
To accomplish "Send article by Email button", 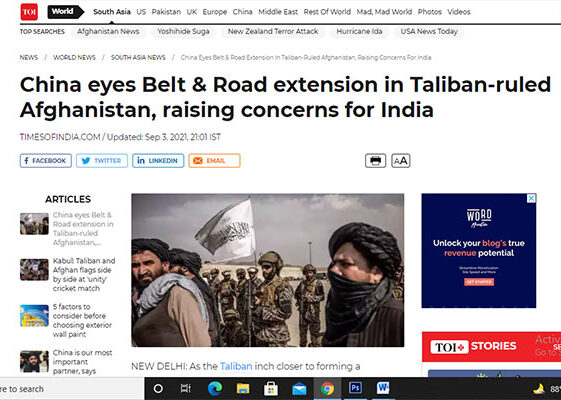I will click(214, 161).
